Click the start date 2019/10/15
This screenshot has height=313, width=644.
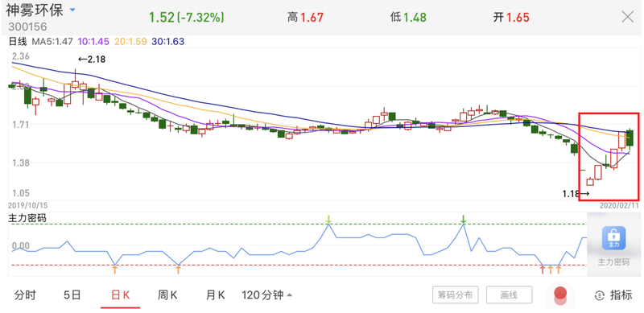point(28,204)
